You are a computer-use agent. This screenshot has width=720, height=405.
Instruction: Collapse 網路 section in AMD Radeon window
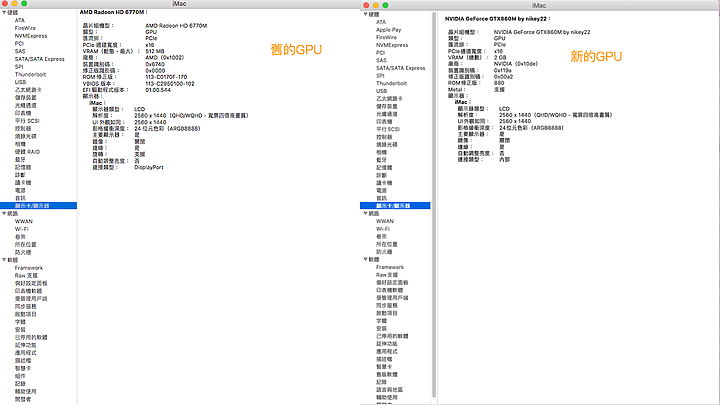pos(4,214)
